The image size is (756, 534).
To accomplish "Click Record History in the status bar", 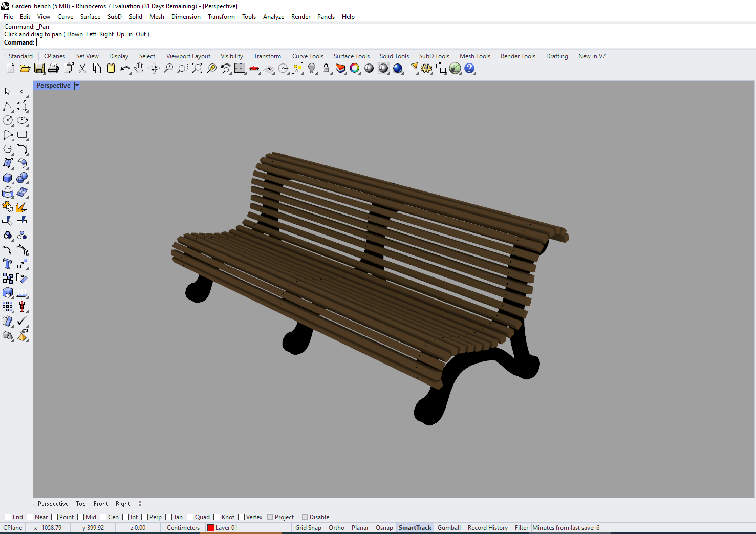I will pos(487,527).
